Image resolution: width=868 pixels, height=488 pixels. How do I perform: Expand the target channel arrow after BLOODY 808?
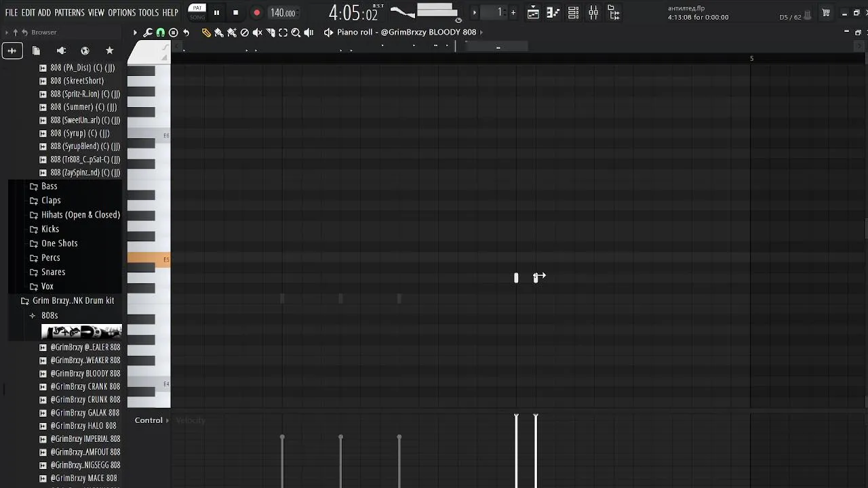(481, 33)
